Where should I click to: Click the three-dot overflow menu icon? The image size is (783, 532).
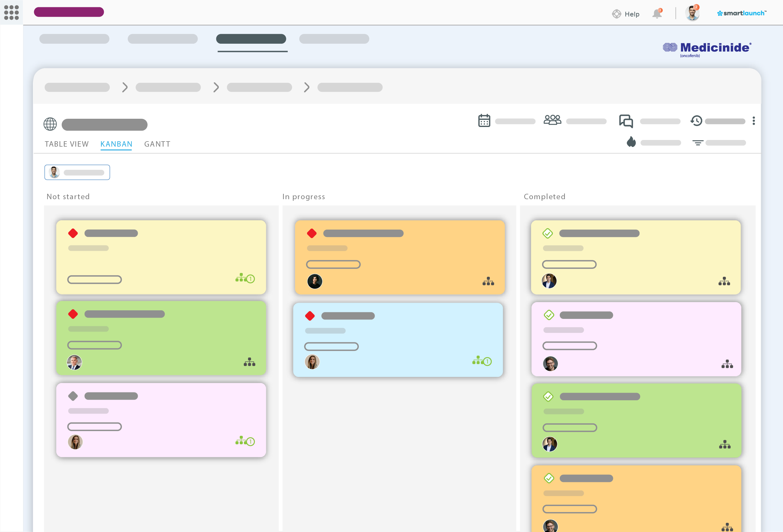(753, 121)
